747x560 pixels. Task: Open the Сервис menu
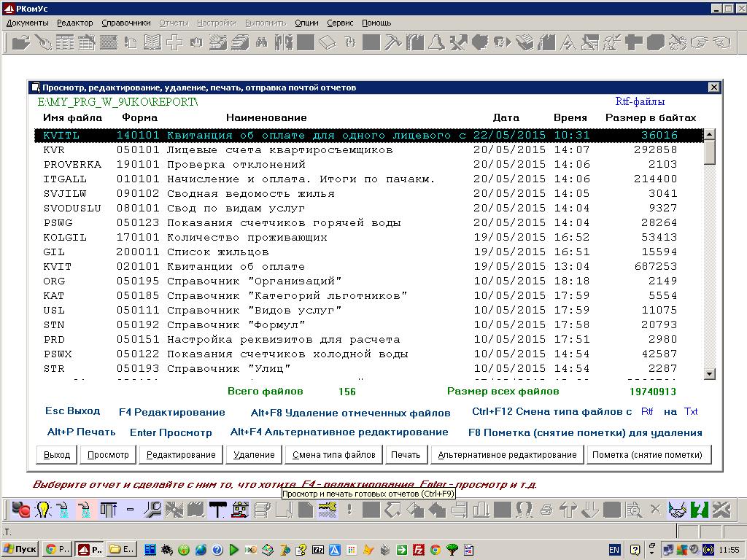click(x=340, y=23)
